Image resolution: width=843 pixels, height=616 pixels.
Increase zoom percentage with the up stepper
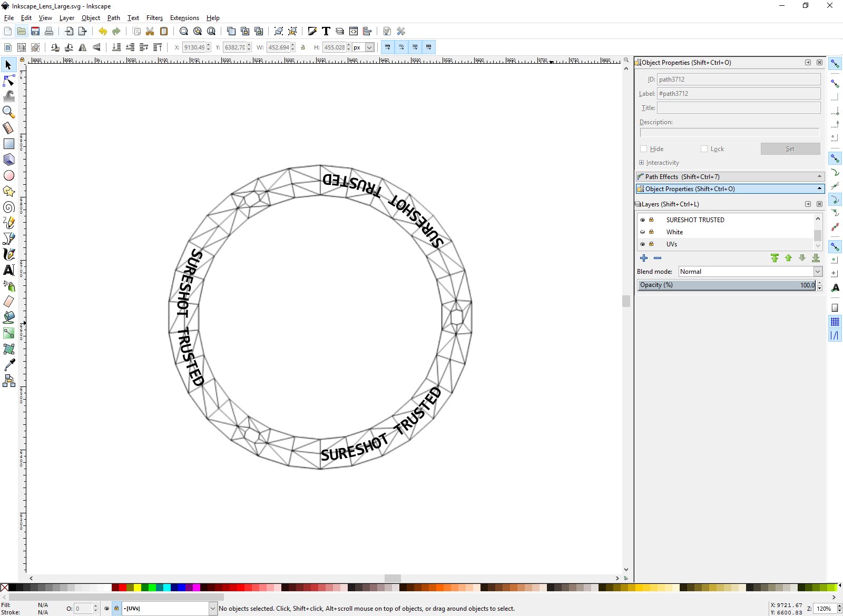point(839,606)
